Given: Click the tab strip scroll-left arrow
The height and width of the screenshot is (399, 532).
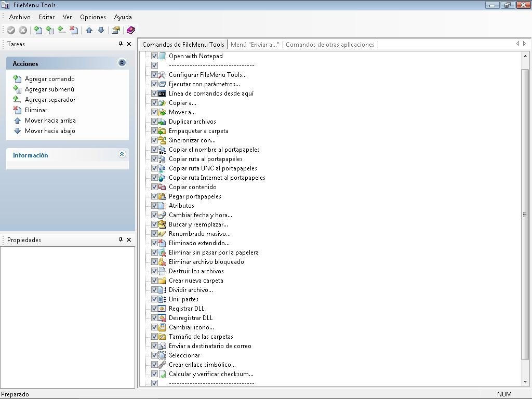Looking at the screenshot, I should click(x=518, y=44).
